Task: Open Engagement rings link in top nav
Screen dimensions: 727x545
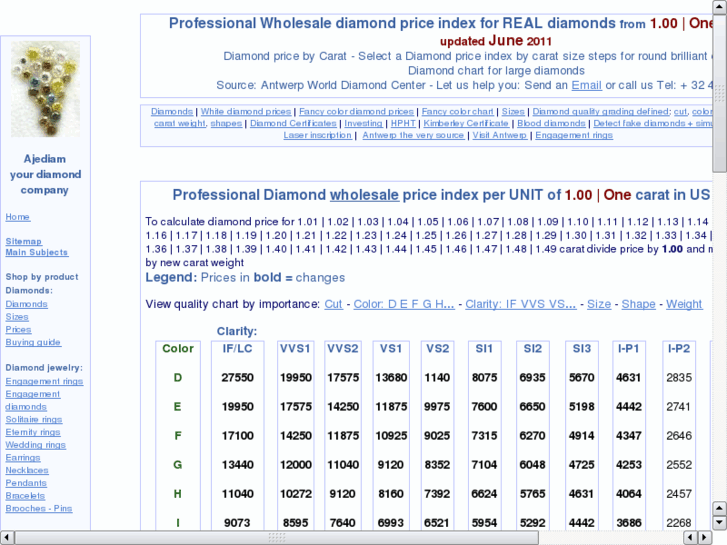Action: [x=574, y=135]
